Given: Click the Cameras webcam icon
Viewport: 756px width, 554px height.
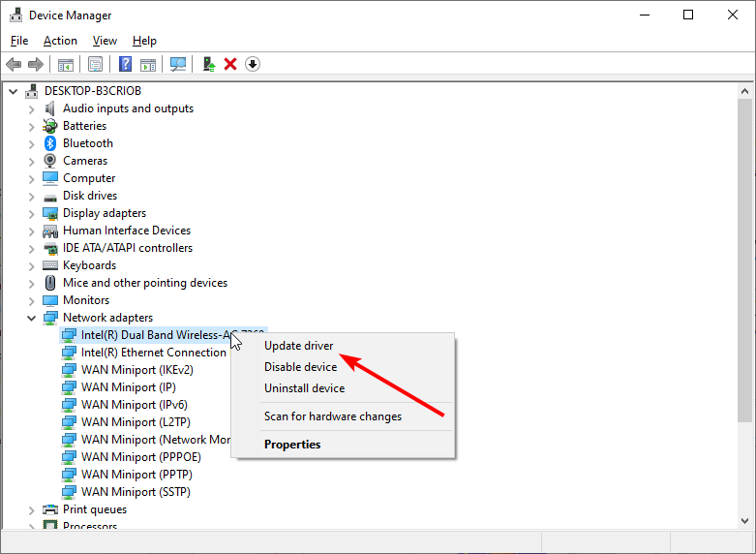Looking at the screenshot, I should click(50, 161).
